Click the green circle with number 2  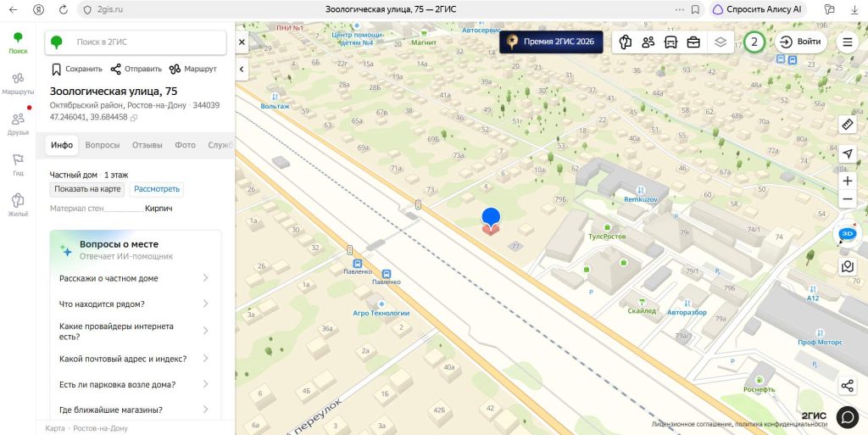(754, 42)
